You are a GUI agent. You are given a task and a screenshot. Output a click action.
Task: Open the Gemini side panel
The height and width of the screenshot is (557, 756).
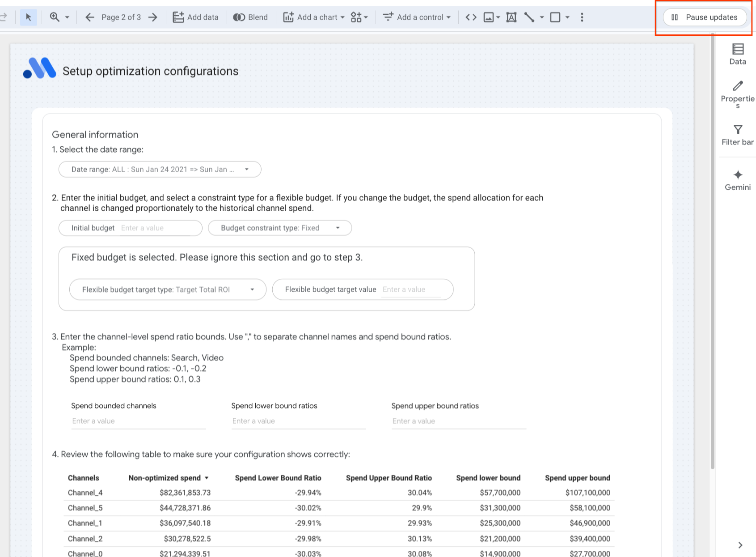738,180
